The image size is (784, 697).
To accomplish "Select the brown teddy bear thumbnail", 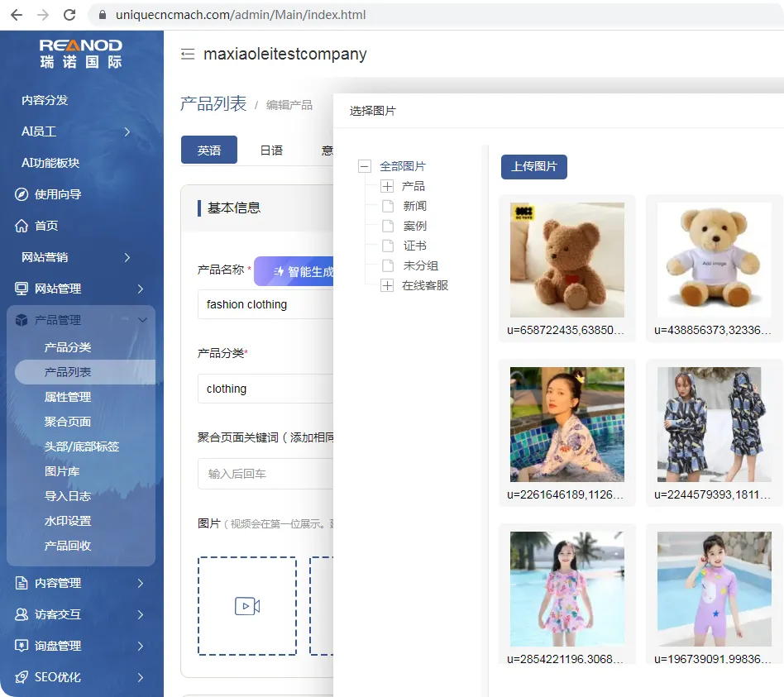I will [567, 260].
